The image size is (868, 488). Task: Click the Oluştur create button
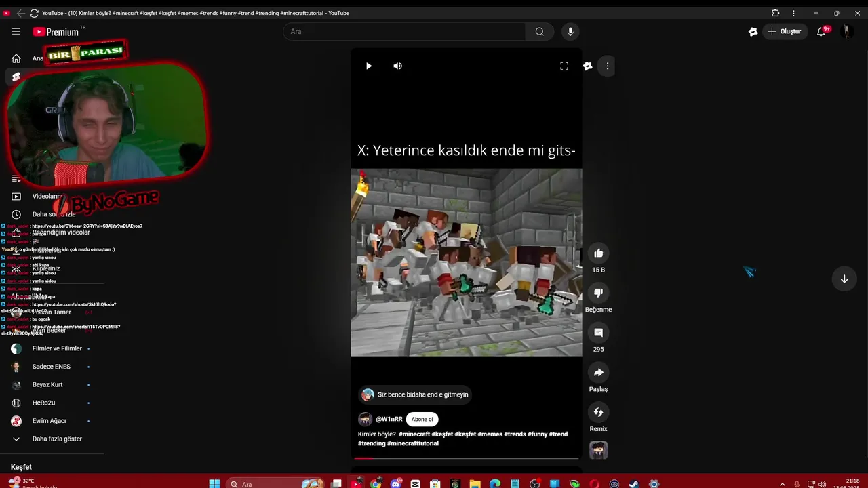[x=785, y=31]
